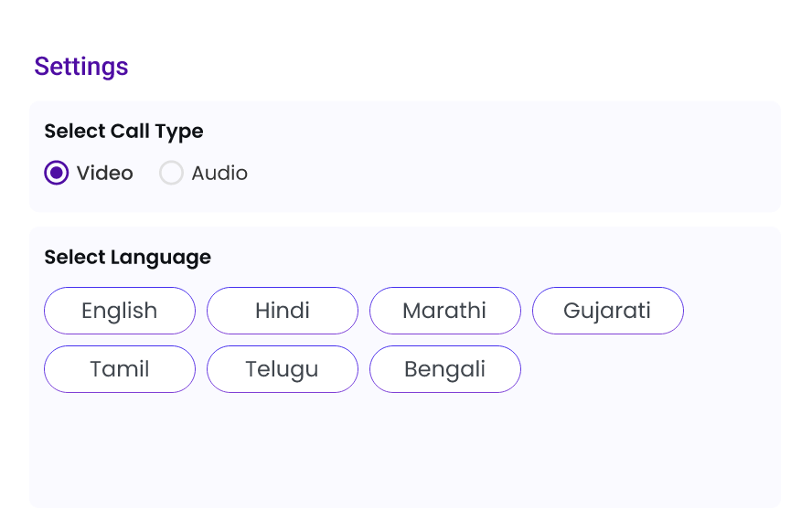The image size is (812, 530).
Task: Pick the Hindi language chip
Action: click(283, 311)
